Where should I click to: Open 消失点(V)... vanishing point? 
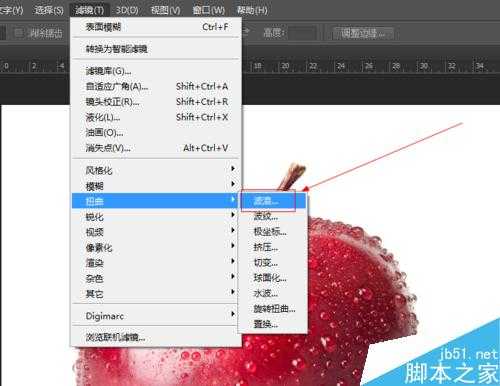156,148
